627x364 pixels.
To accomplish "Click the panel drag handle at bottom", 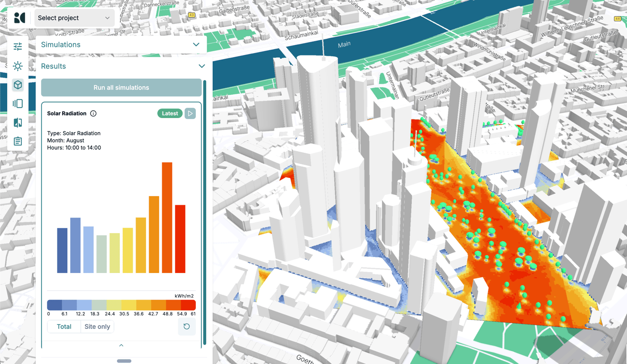I will click(124, 361).
